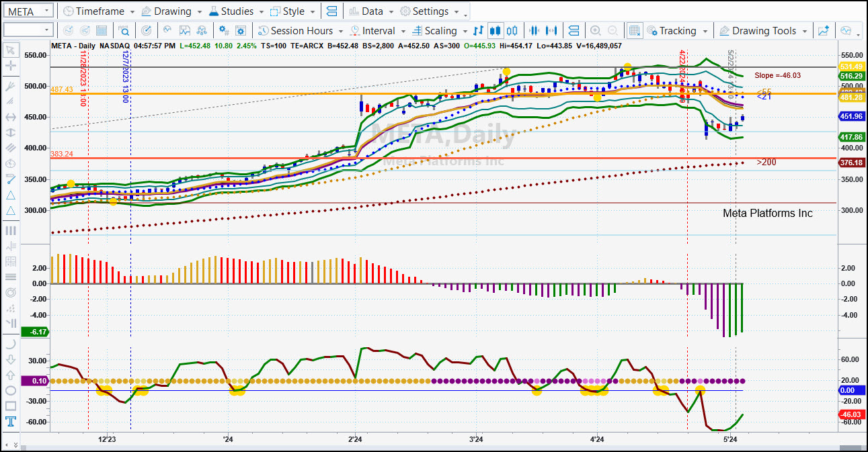
Task: Click the 383.24 horizontal level label
Action: [x=61, y=154]
